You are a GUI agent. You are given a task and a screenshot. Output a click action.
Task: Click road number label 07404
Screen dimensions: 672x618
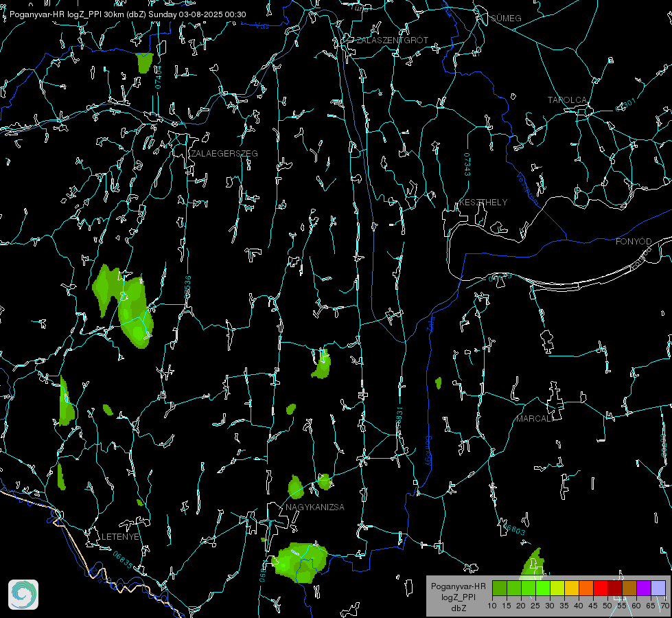[x=158, y=78]
